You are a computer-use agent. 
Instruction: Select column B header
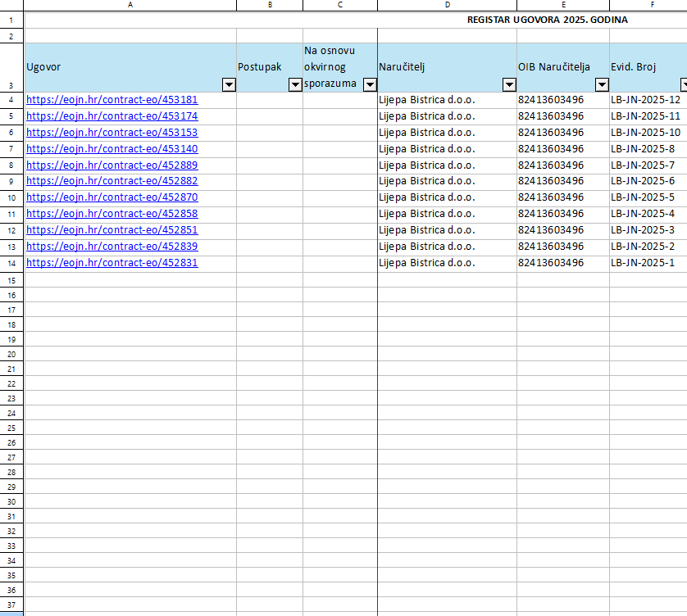(x=270, y=5)
